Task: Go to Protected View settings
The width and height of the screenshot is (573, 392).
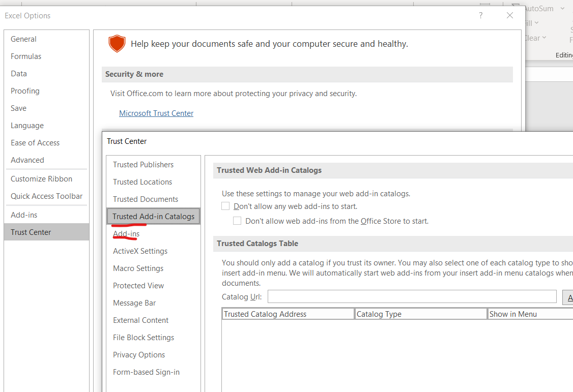Action: pos(138,286)
